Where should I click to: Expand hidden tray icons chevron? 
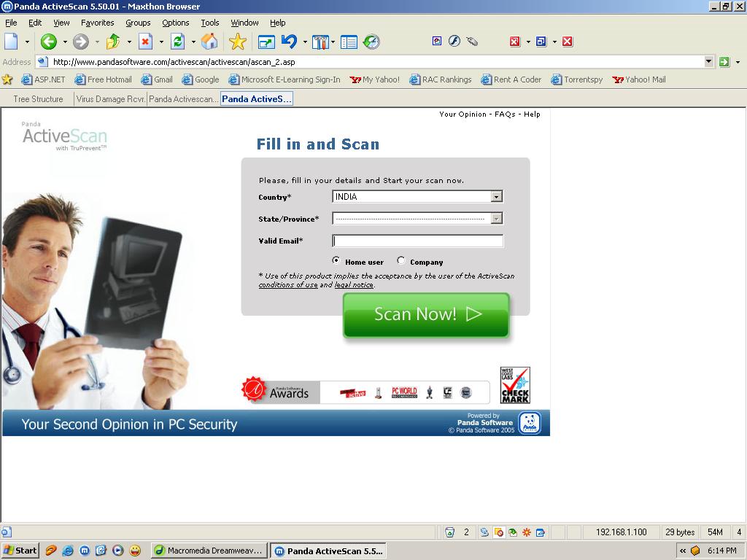[x=683, y=551]
